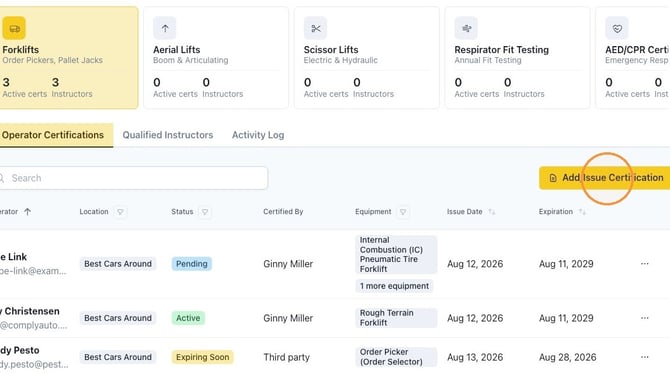This screenshot has height=374, width=670.
Task: Click the Pesto operator name
Action: tap(20, 350)
